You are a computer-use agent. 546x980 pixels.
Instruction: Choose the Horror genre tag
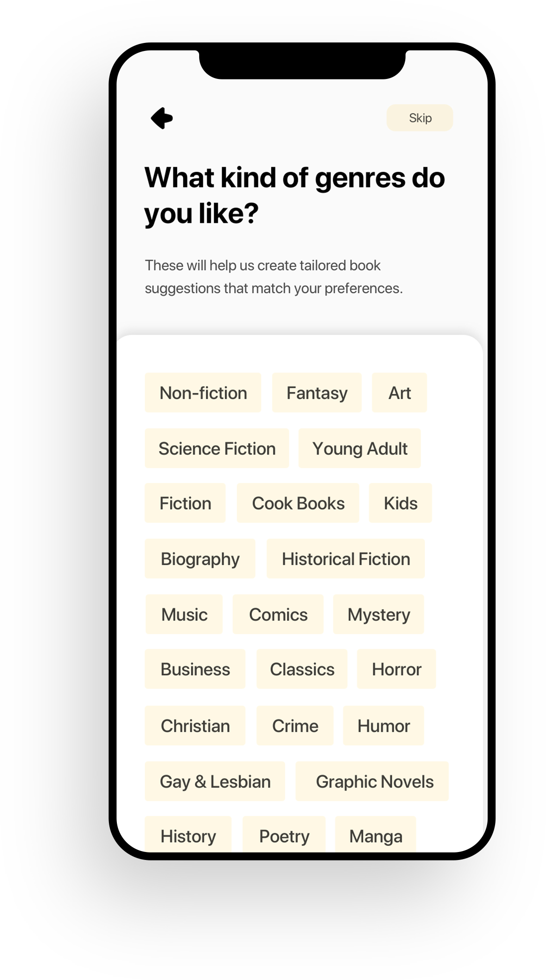pos(396,669)
